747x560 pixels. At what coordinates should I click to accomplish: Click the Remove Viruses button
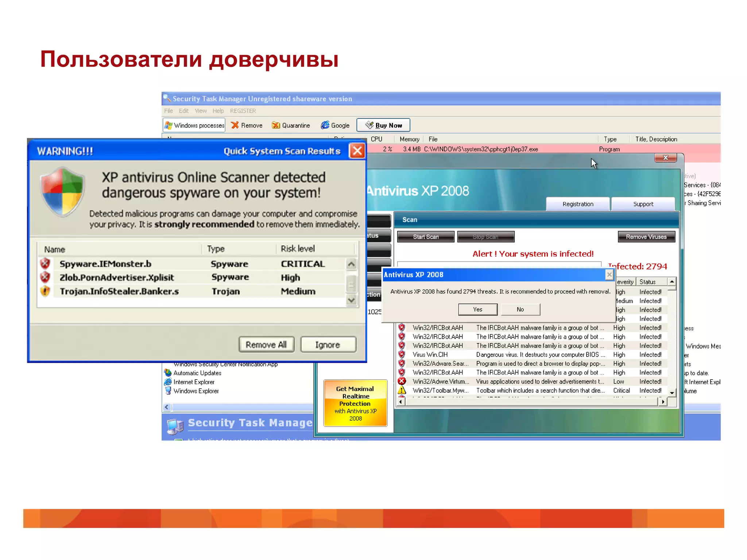coord(646,237)
